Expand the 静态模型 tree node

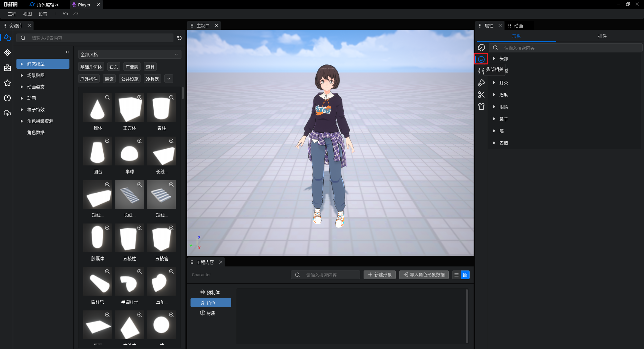22,64
